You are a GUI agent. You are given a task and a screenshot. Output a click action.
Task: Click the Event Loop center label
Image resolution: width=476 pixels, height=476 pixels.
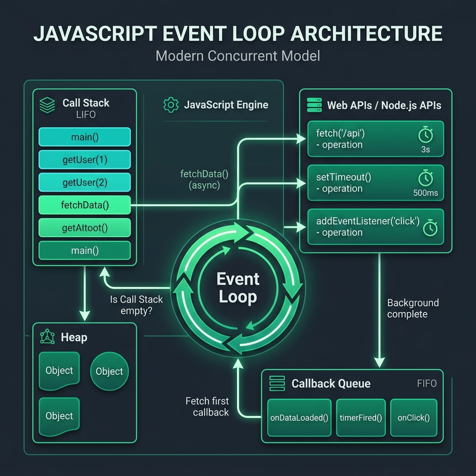pyautogui.click(x=238, y=287)
